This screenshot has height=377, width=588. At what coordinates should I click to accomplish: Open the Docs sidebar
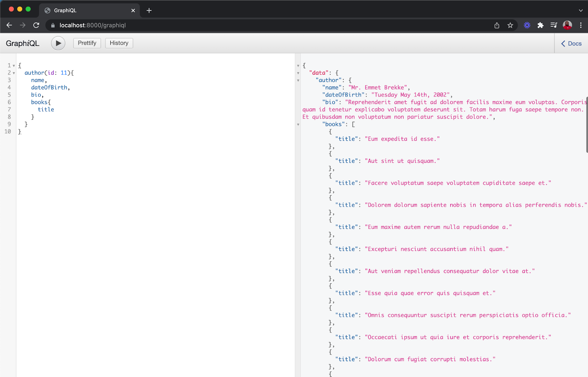[x=571, y=43]
